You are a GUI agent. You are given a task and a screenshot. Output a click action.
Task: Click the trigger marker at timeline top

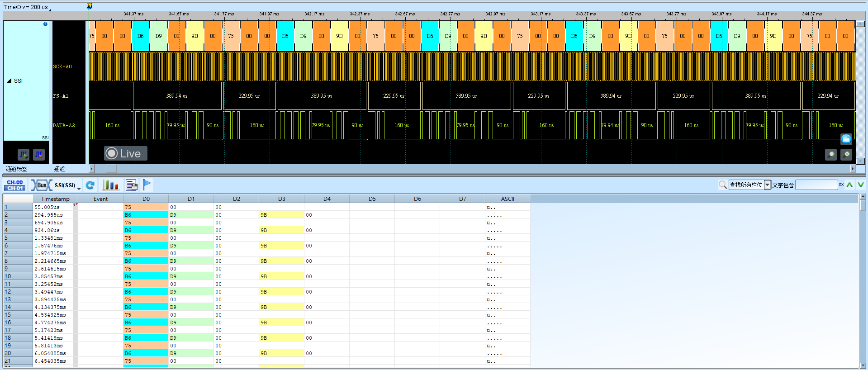click(89, 6)
